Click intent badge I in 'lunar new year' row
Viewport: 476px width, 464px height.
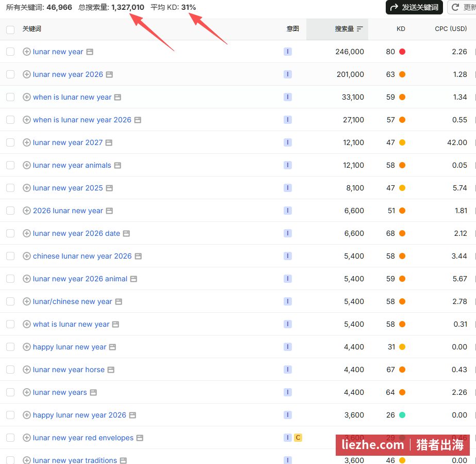coord(287,52)
